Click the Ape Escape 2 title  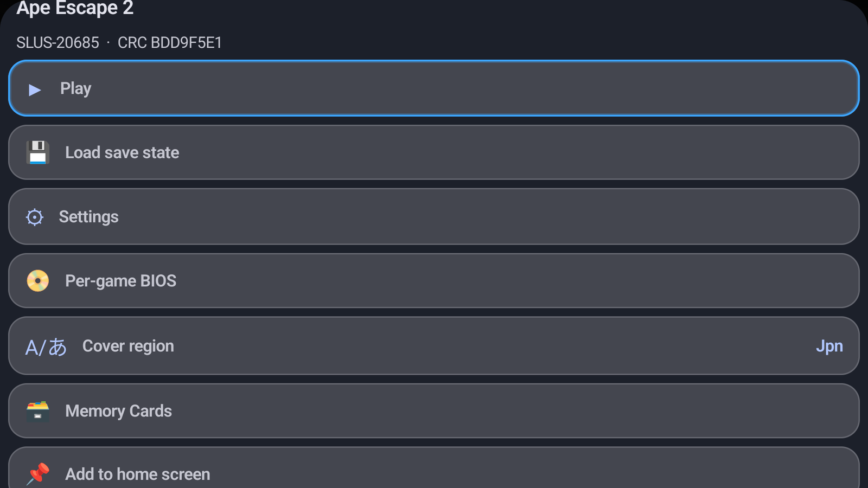75,8
